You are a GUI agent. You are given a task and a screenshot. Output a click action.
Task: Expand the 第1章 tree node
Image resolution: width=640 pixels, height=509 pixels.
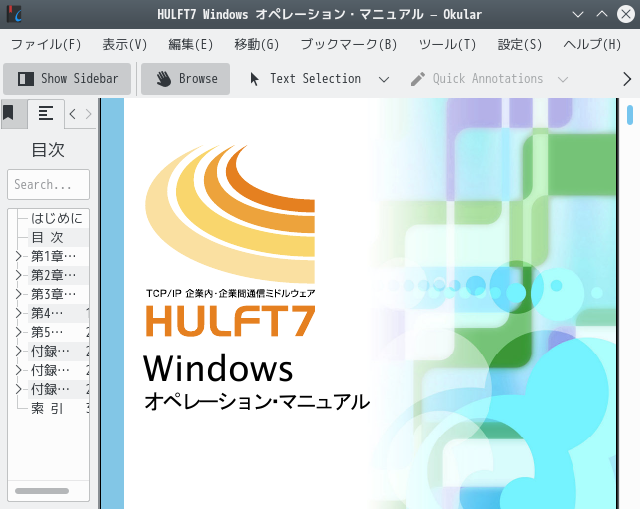18,256
